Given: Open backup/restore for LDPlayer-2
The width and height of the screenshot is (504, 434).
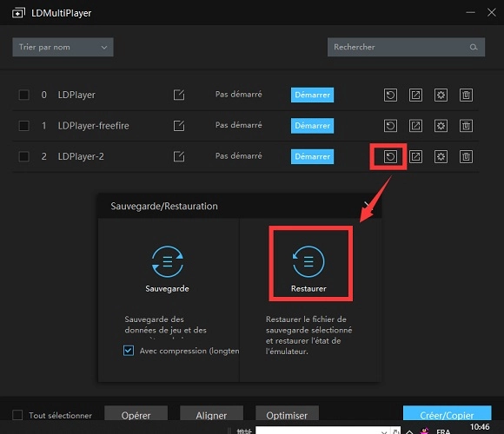Looking at the screenshot, I should (390, 156).
